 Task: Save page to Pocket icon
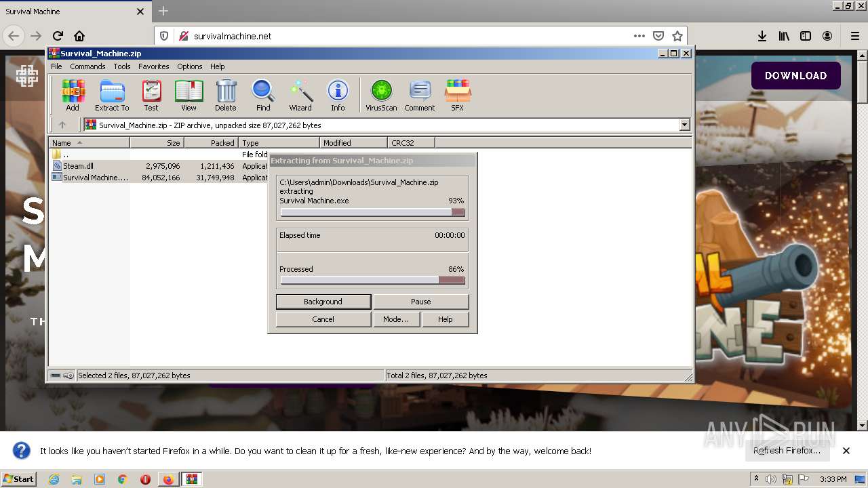click(658, 36)
